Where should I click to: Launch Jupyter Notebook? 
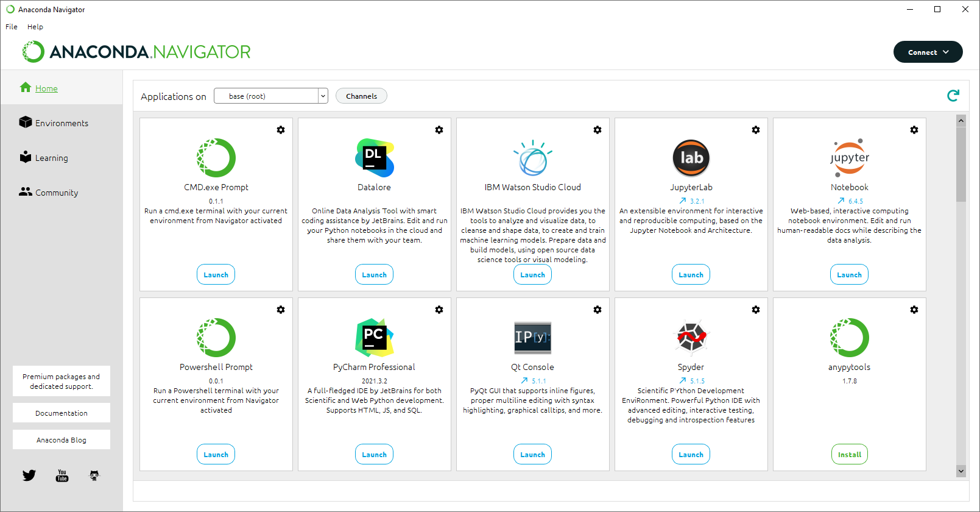pyautogui.click(x=849, y=274)
